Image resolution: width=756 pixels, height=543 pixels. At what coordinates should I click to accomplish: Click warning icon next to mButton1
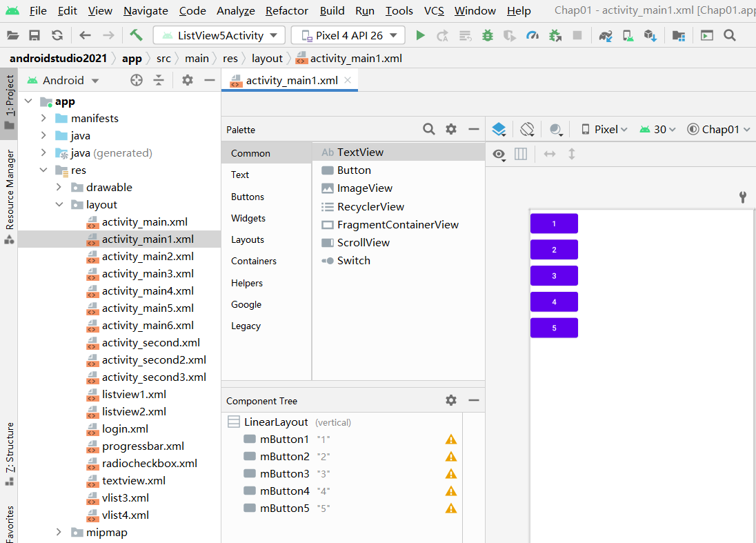click(451, 440)
